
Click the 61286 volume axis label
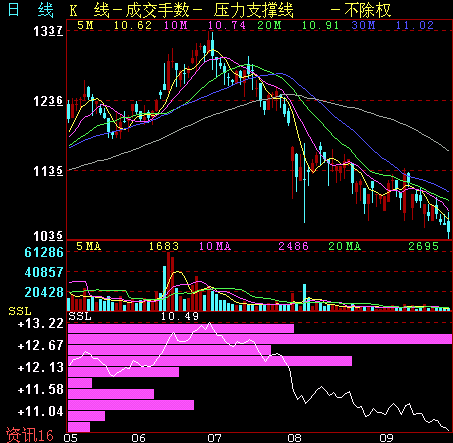(44, 252)
